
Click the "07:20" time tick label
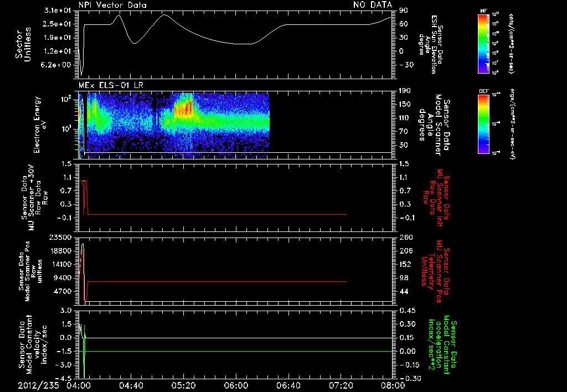click(341, 385)
